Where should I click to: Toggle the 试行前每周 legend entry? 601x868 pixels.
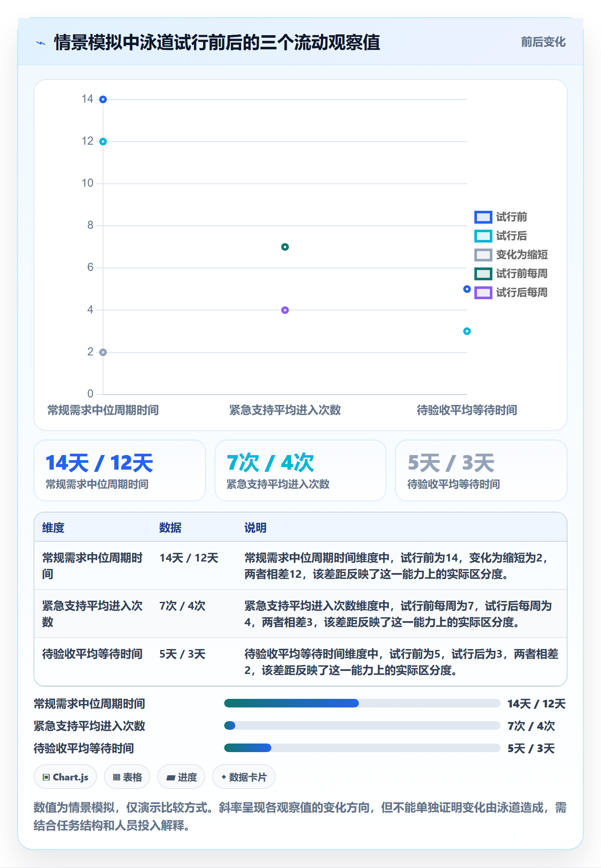coord(511,274)
